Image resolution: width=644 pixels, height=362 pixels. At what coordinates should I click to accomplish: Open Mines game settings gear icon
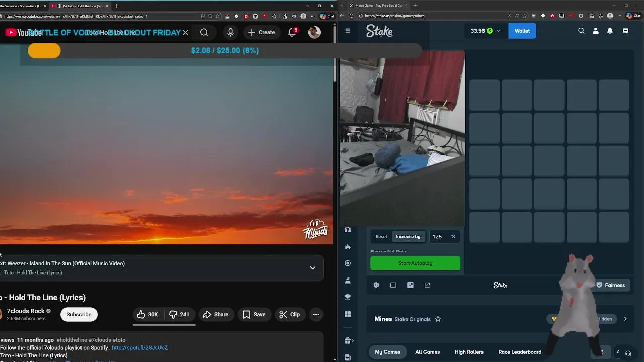point(376,285)
